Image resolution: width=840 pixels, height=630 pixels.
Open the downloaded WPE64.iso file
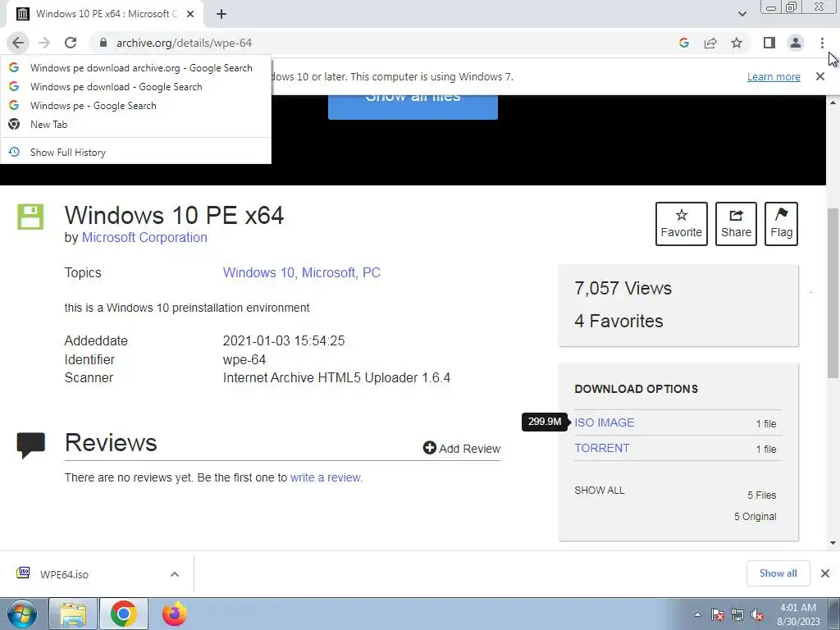[64, 574]
